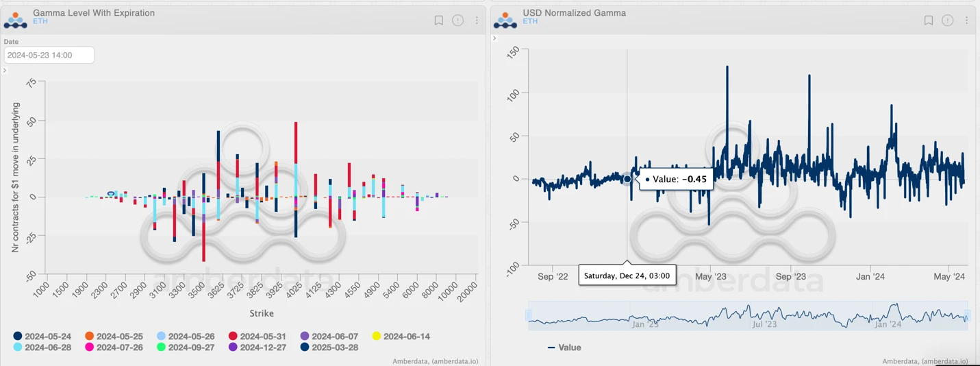Bookmark the Gamma Level With Expiration chart
Viewport: 980px width, 366px height.
click(438, 21)
